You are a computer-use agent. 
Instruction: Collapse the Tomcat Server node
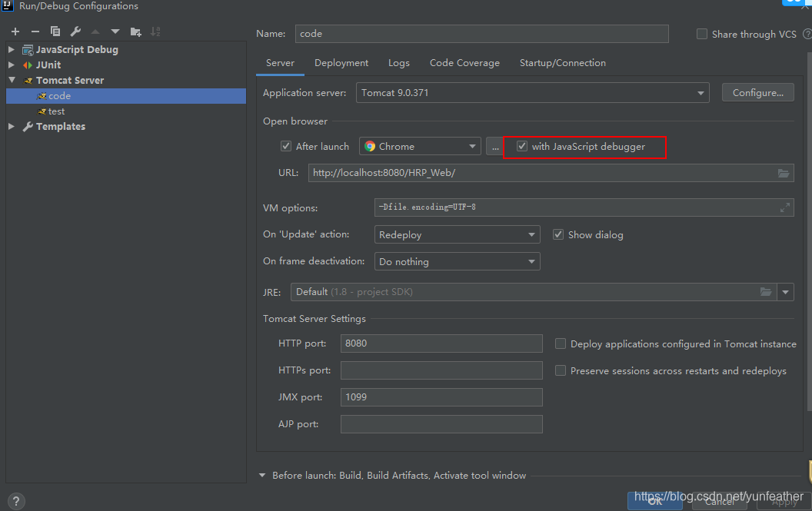tap(12, 80)
